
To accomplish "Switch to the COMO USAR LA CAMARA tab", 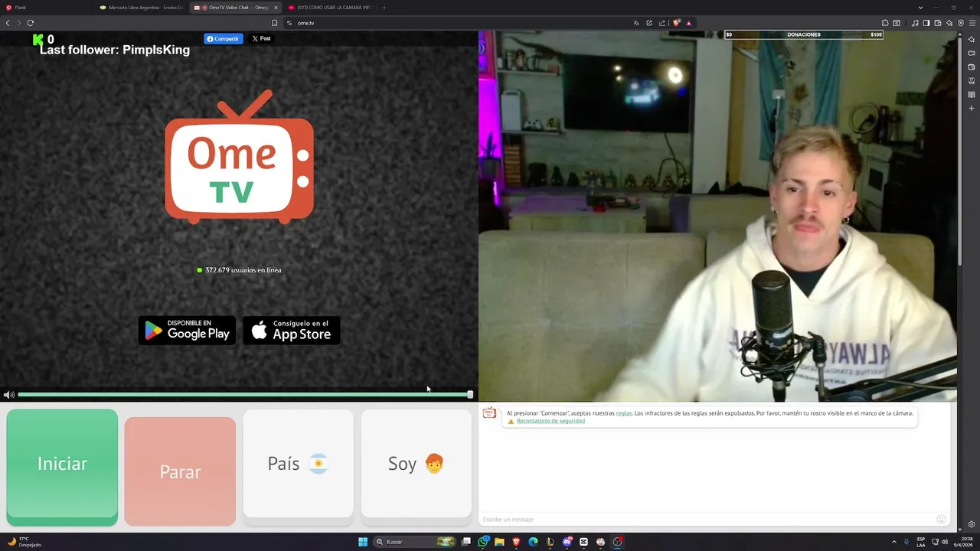I will pos(331,8).
